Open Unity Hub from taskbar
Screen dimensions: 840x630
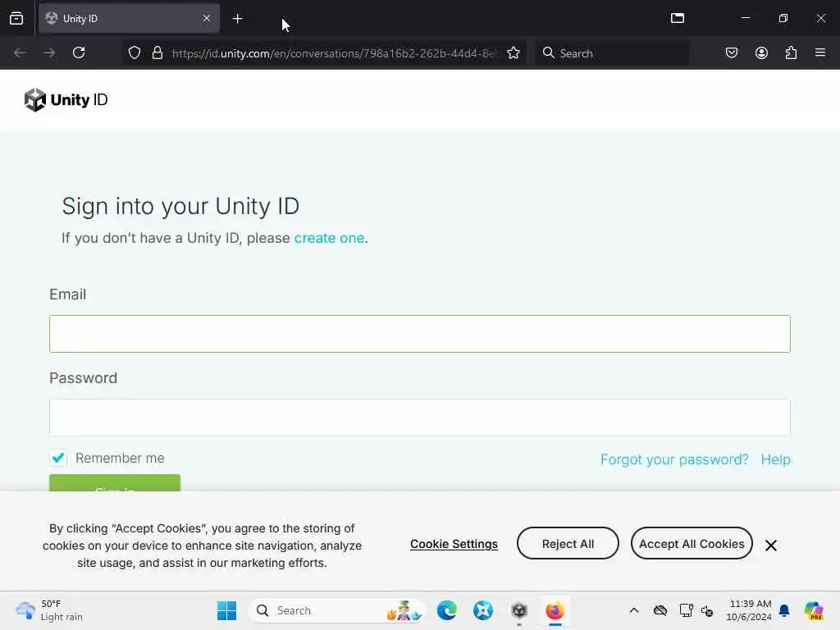pyautogui.click(x=519, y=610)
